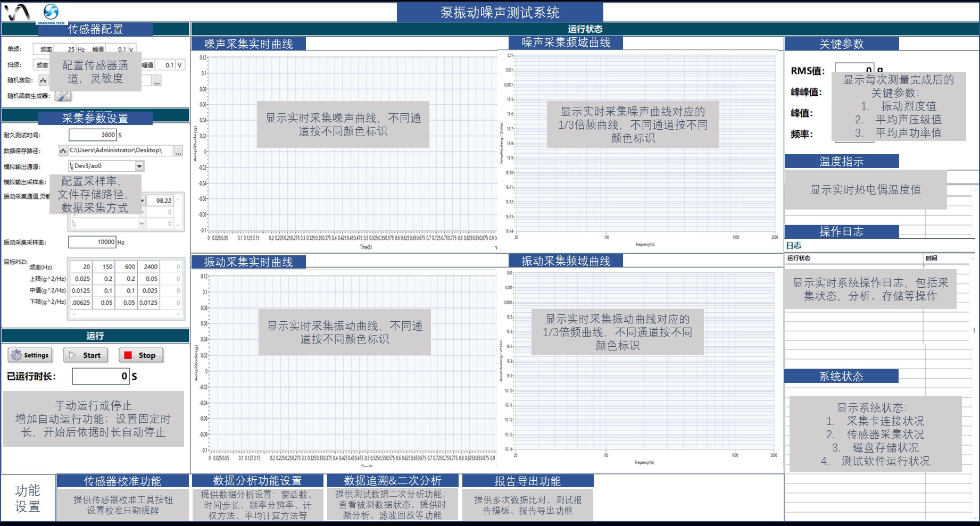Screen dimensions: 980x526
Task: Click the sensitivity value 98.22
Action: [x=161, y=201]
